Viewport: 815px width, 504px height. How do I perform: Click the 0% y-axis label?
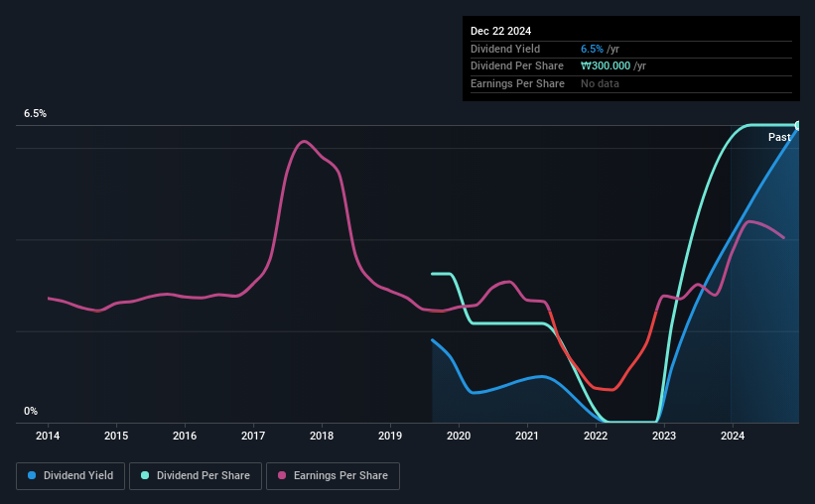[31, 411]
